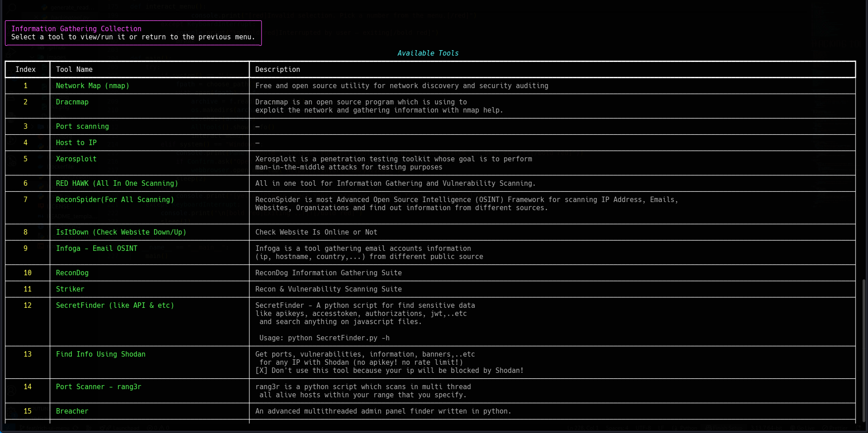Select the "Port scanning" tool name
Screen dimensions: 868x433
(82, 127)
